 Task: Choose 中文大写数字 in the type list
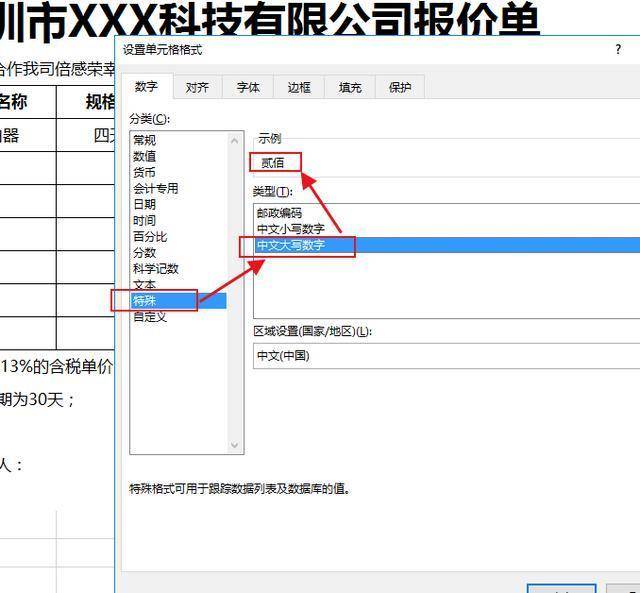(x=447, y=245)
